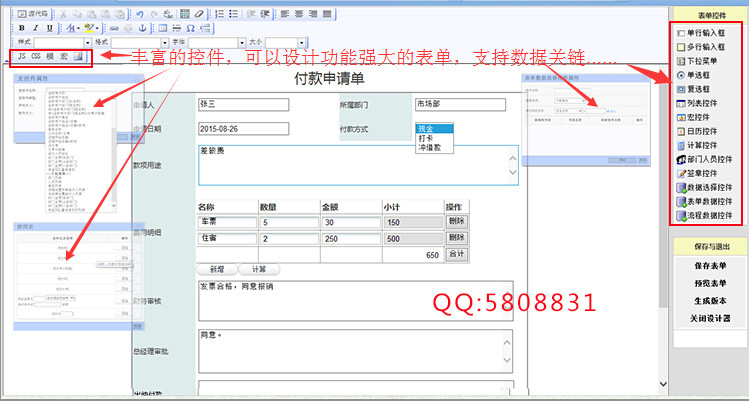Open the 大小 size dropdown
Image resolution: width=749 pixels, height=401 pixels.
pyautogui.click(x=285, y=43)
